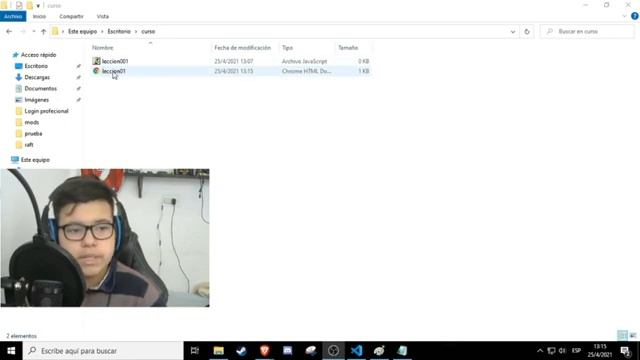The width and height of the screenshot is (640, 360).
Task: Open Task View from the taskbar
Action: [x=195, y=351]
